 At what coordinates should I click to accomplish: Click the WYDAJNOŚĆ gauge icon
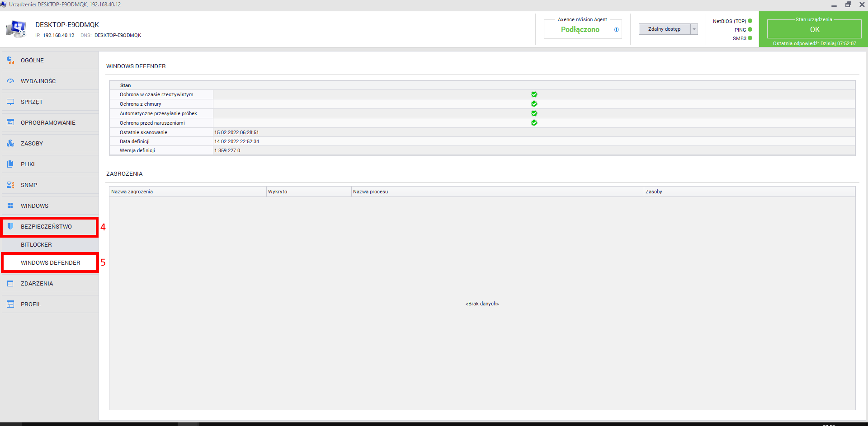10,81
